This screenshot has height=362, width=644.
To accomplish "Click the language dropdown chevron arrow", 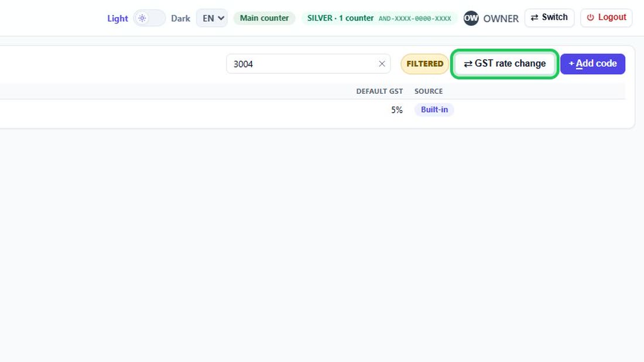I will (221, 18).
